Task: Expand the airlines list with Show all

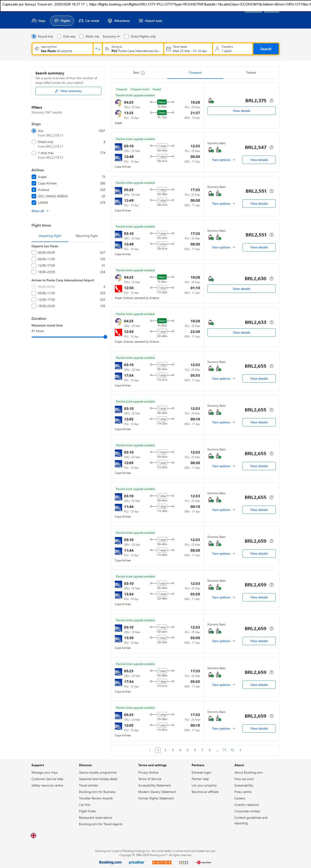Action: pyautogui.click(x=40, y=211)
